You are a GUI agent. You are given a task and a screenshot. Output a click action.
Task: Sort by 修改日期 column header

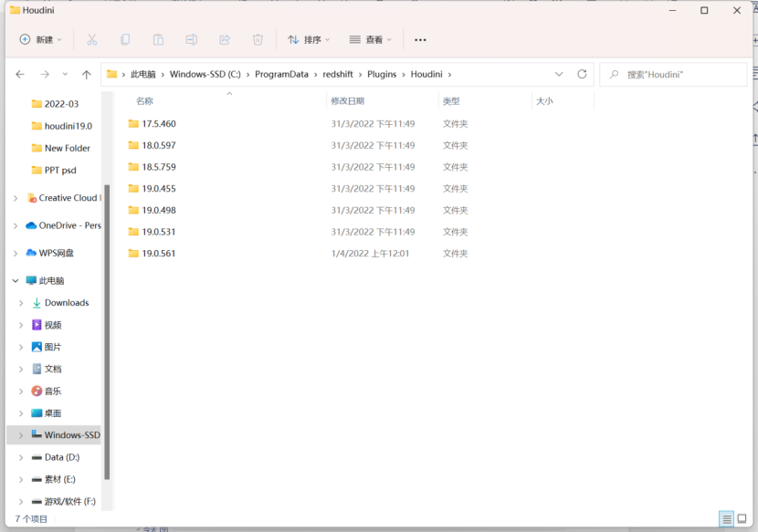click(x=347, y=101)
